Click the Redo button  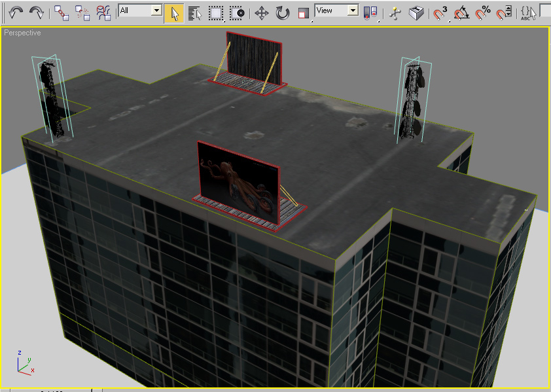coord(37,11)
